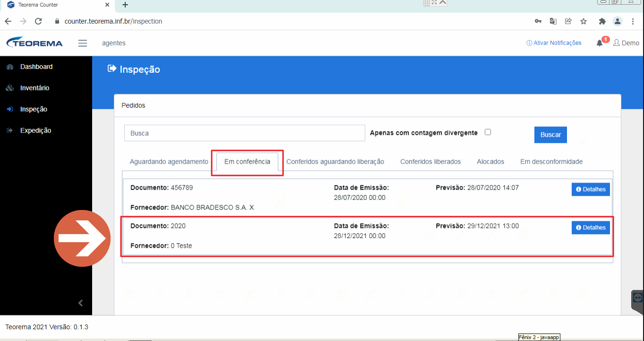Open Conferidos aguardando liberação tab
Screen dimensions: 644x341
click(335, 162)
